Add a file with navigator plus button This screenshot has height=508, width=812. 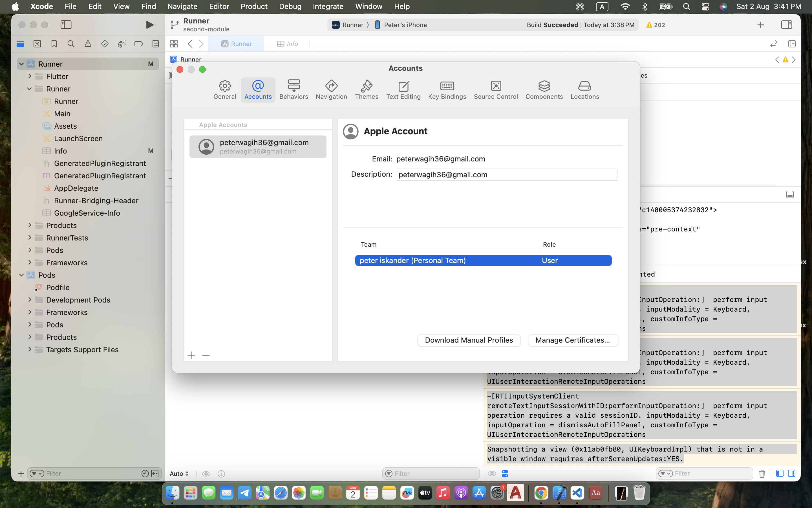pos(21,473)
